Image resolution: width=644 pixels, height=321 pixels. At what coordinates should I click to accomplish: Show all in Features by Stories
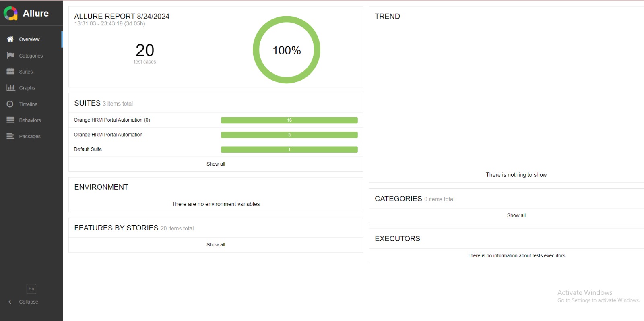(216, 245)
